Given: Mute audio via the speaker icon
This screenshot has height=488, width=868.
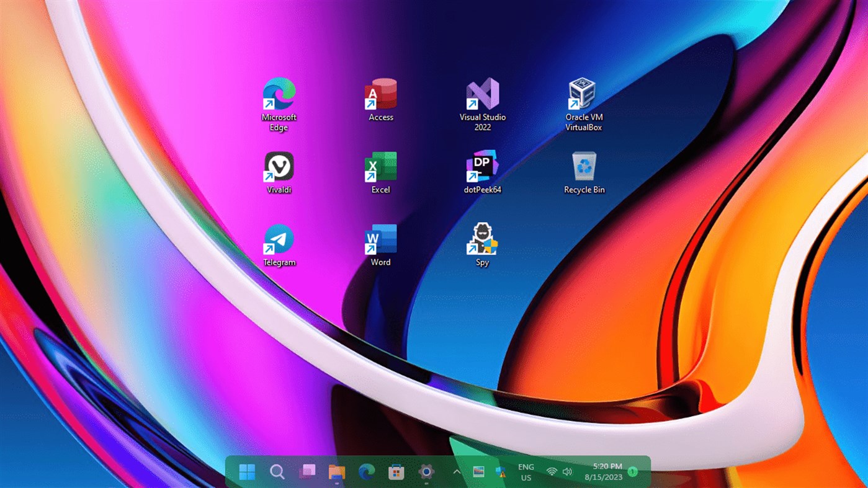Looking at the screenshot, I should coord(567,471).
